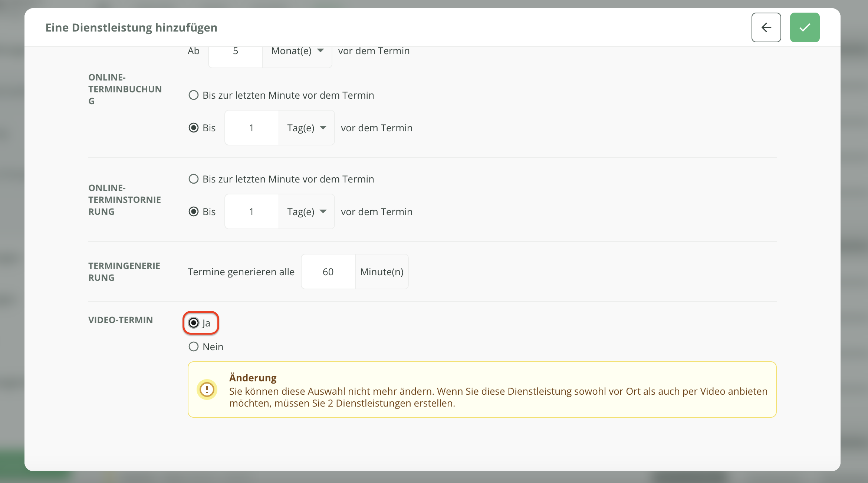Click the Minute(n) unit label
This screenshot has width=868, height=483.
coord(382,272)
